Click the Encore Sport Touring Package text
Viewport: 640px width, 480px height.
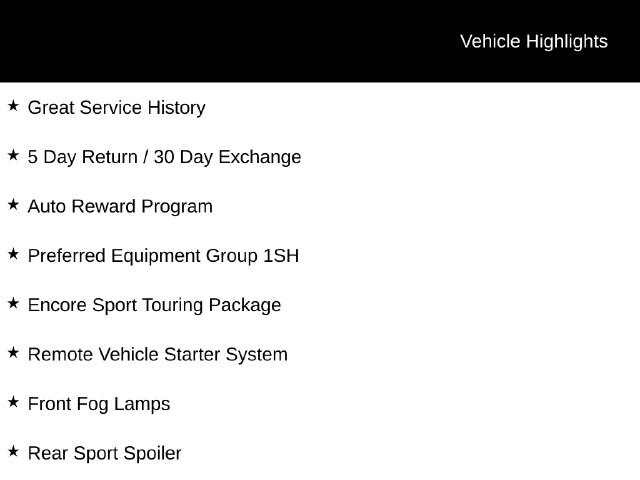click(x=154, y=306)
